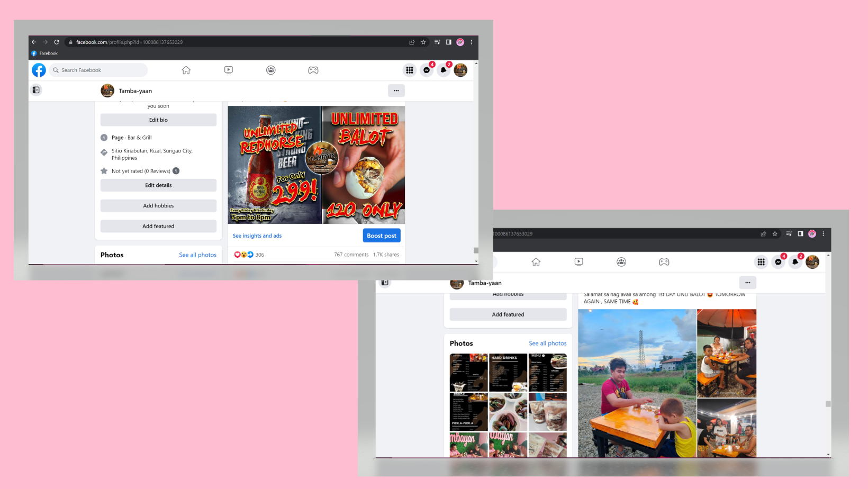Open the Chrome three-dot menu in the lower-right window

823,234
